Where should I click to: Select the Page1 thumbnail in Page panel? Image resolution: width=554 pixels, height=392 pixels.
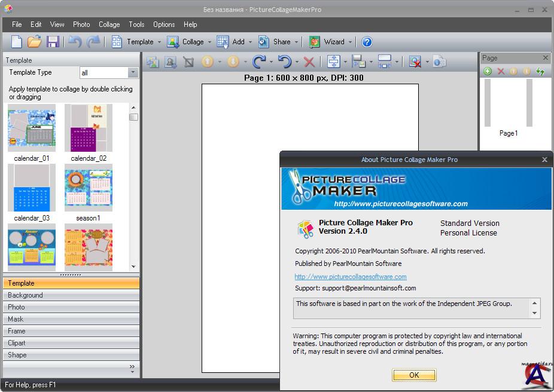tap(508, 103)
